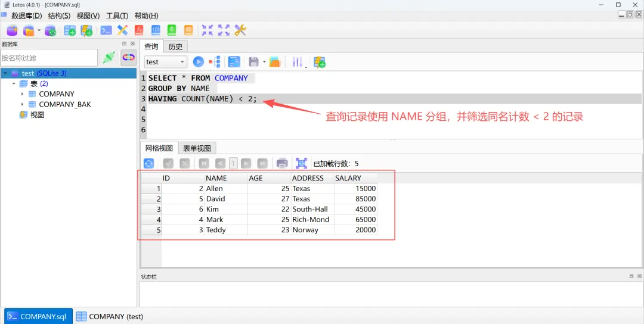Collapse the test (SQLite 3) database node
644x324 pixels.
5,73
